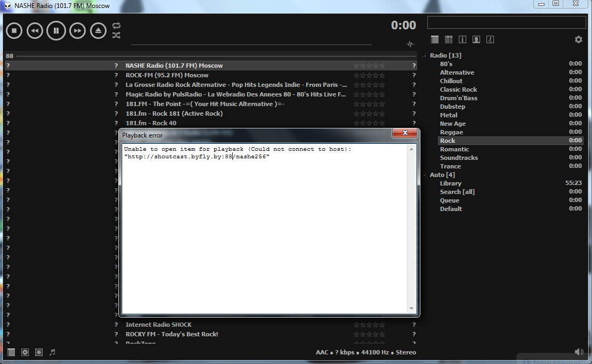Open the Metal playlist

[510, 115]
